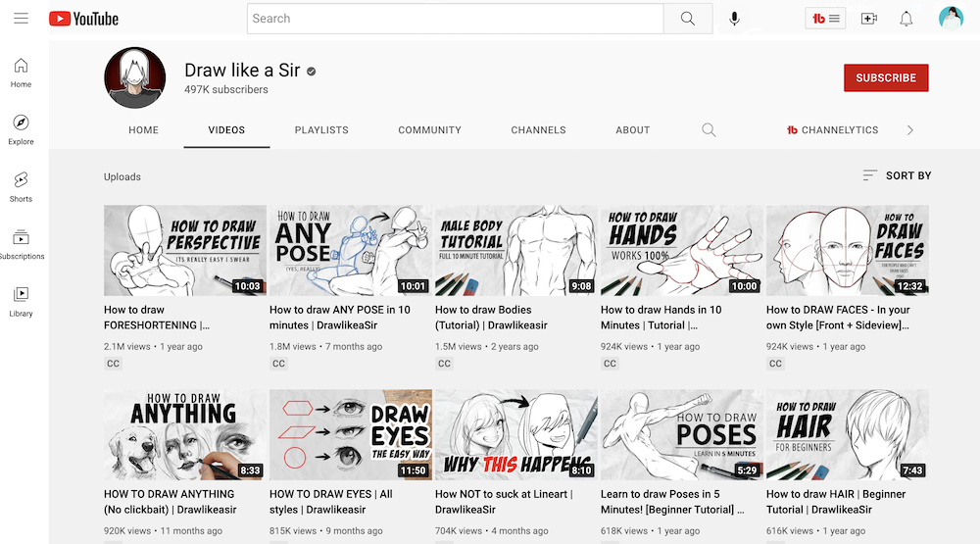Open Subscriptions in the sidebar
Image resolution: width=980 pixels, height=544 pixels.
coord(21,244)
